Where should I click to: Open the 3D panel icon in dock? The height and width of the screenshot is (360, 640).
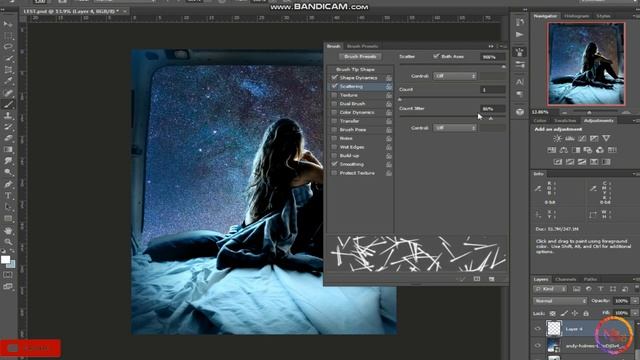tap(520, 112)
